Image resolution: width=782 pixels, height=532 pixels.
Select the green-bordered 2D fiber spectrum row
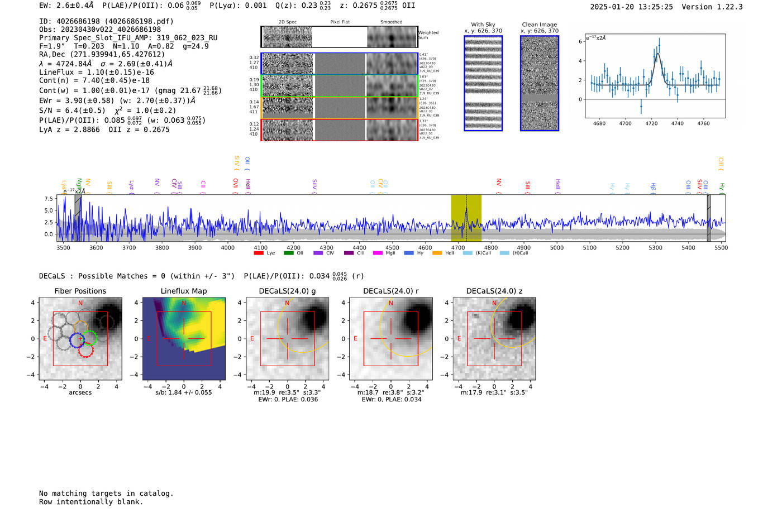pos(340,86)
